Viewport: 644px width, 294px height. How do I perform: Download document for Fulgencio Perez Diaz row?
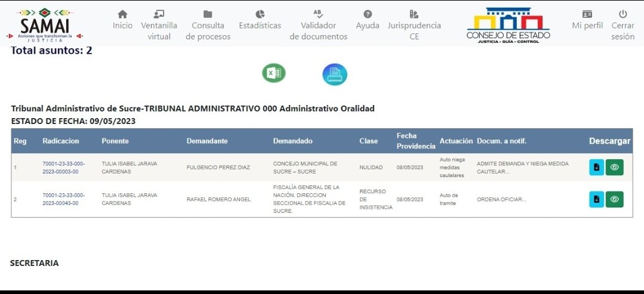pos(596,167)
